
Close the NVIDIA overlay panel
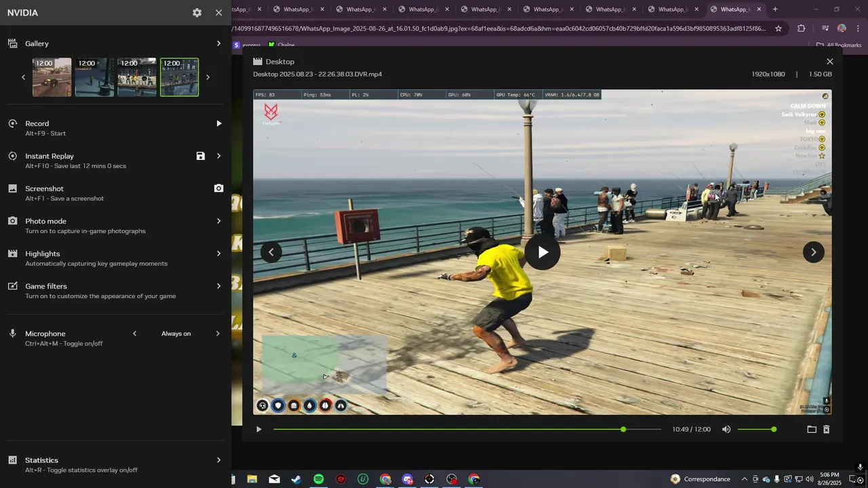pos(218,13)
